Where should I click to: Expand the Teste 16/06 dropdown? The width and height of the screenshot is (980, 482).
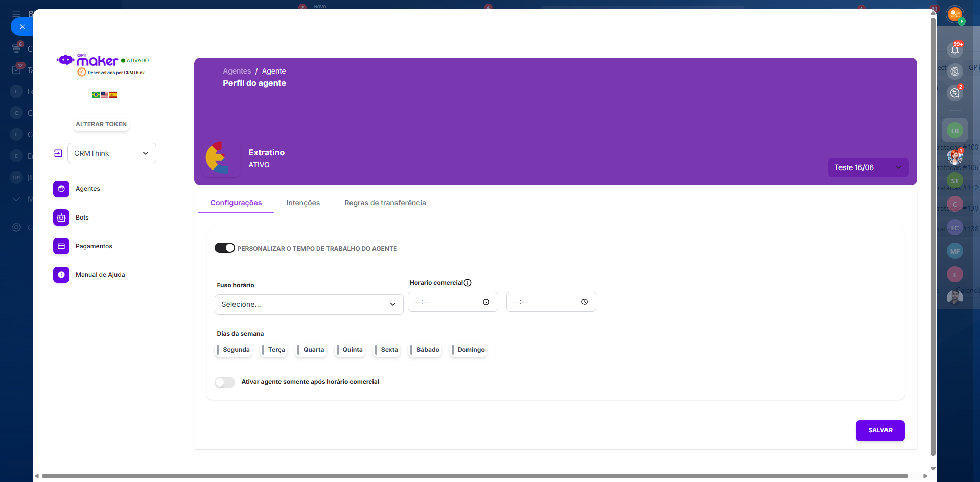coord(868,167)
